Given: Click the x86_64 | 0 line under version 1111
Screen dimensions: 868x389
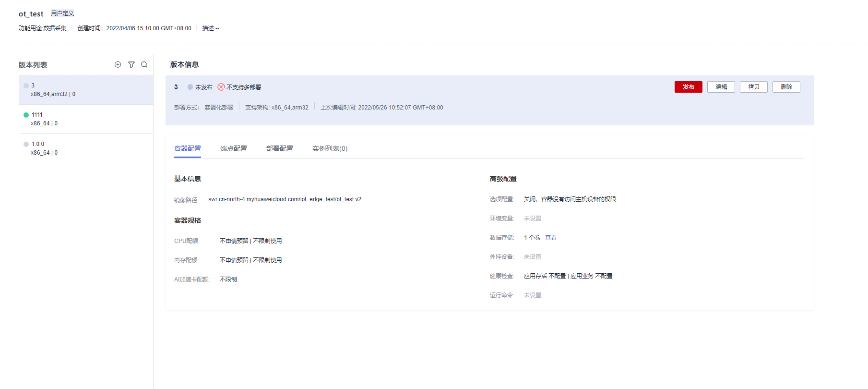Looking at the screenshot, I should 44,123.
